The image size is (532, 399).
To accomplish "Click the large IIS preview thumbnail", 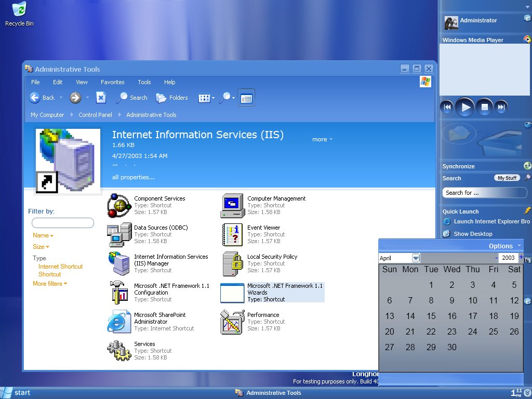I will click(x=68, y=161).
